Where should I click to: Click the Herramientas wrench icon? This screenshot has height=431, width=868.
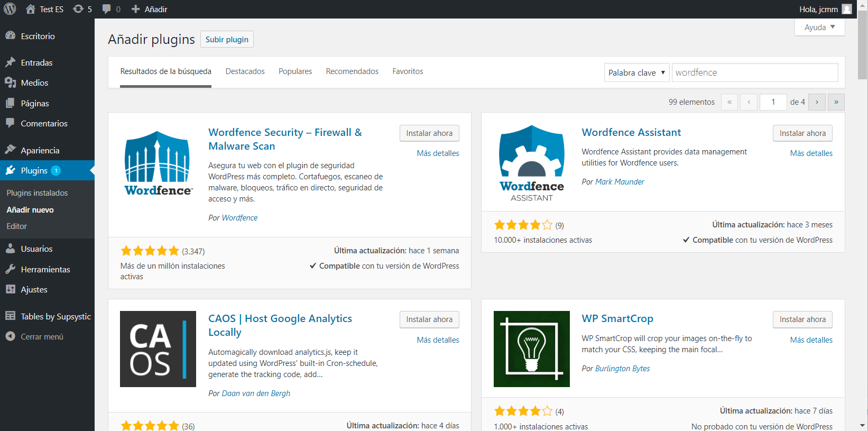10,269
